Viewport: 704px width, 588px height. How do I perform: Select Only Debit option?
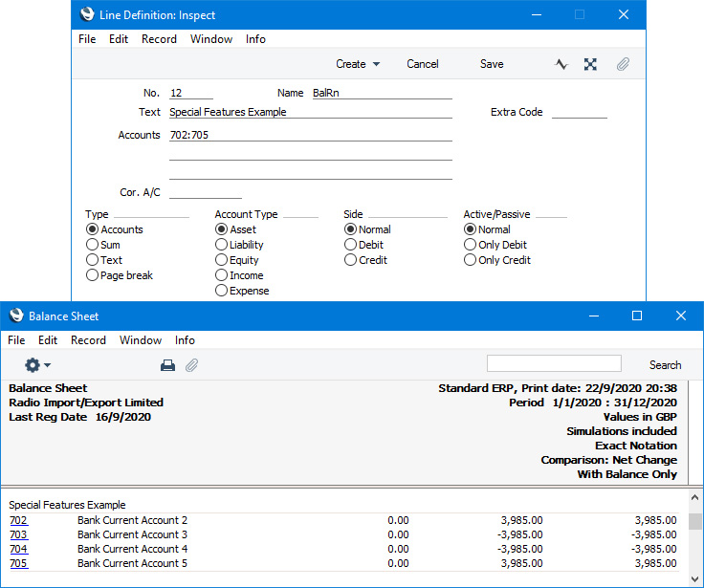tap(470, 245)
